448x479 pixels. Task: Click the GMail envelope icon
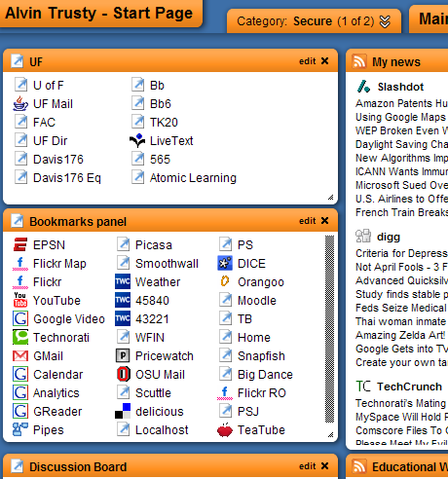(x=20, y=356)
